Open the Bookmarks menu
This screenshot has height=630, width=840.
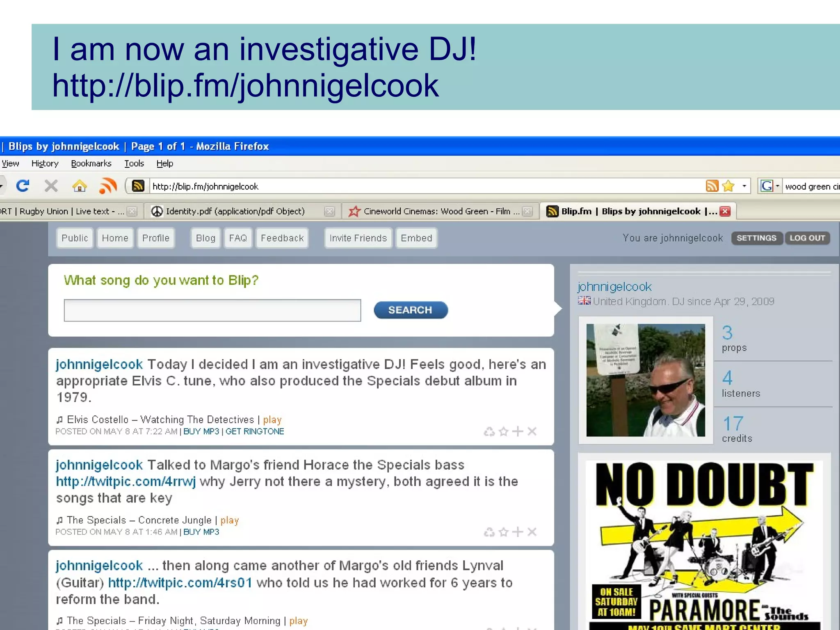pyautogui.click(x=91, y=163)
